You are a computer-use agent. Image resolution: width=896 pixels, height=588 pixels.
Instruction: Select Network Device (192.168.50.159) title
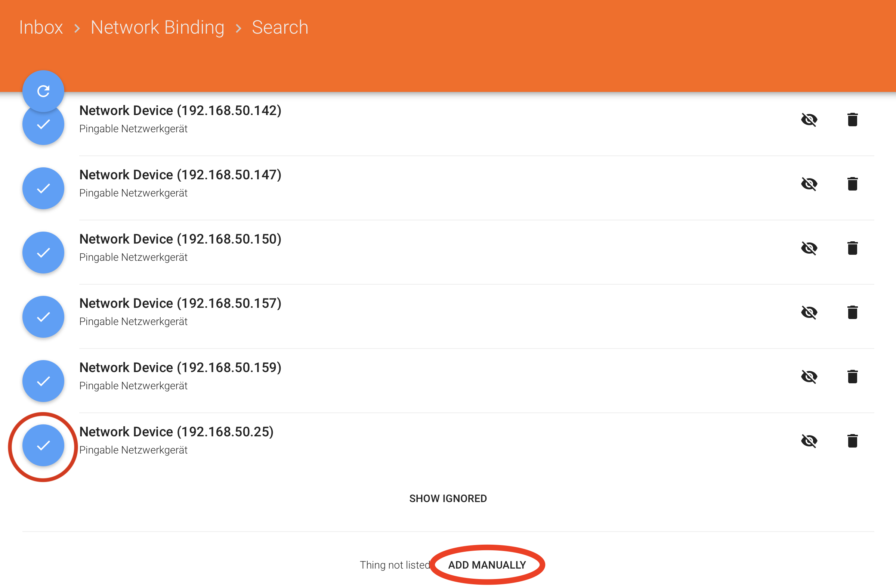pyautogui.click(x=180, y=368)
